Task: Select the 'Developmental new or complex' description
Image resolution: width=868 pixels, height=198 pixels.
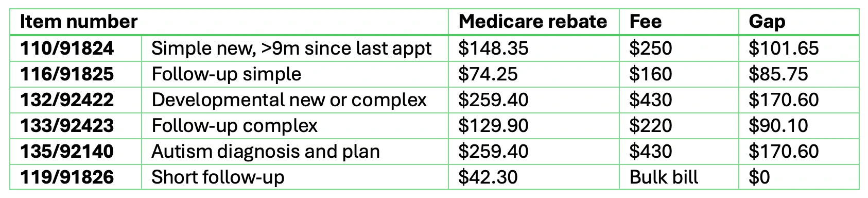Action: tap(289, 100)
